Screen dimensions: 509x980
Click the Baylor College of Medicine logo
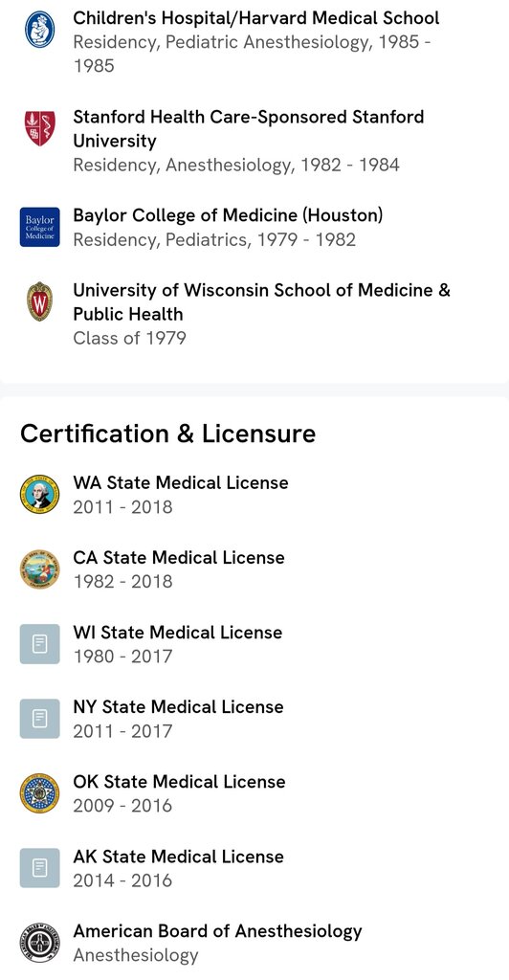pos(39,227)
